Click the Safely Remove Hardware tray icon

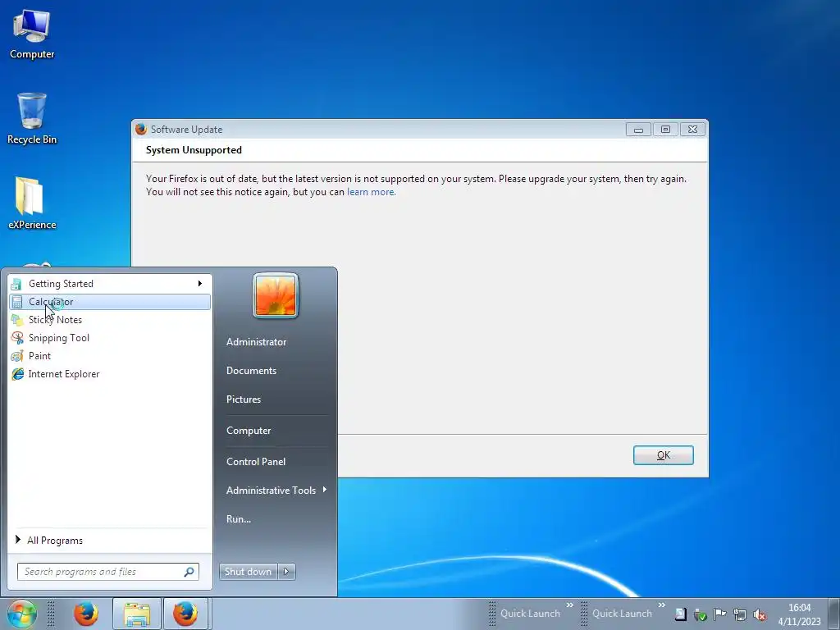701,615
